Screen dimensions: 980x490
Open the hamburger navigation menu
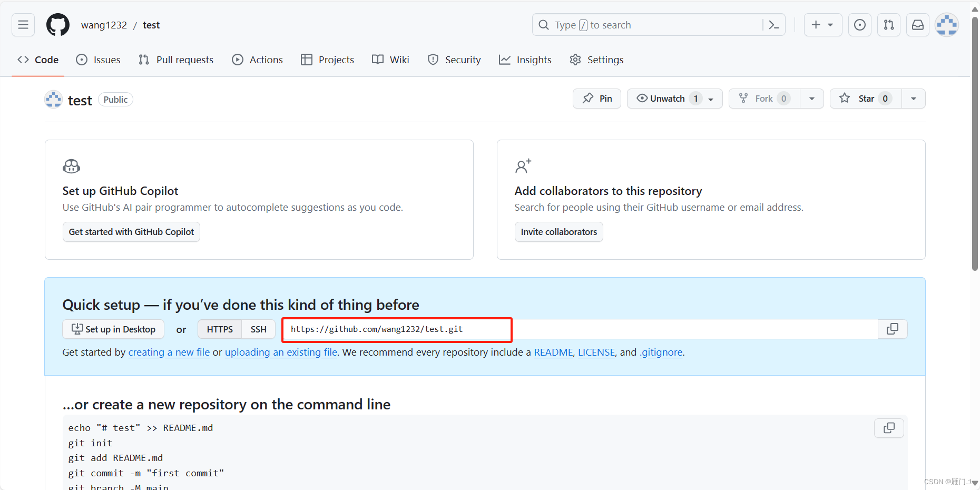23,25
